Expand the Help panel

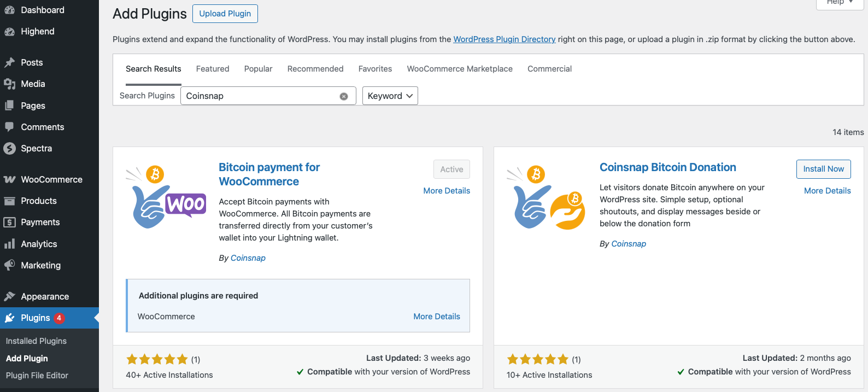click(x=840, y=3)
